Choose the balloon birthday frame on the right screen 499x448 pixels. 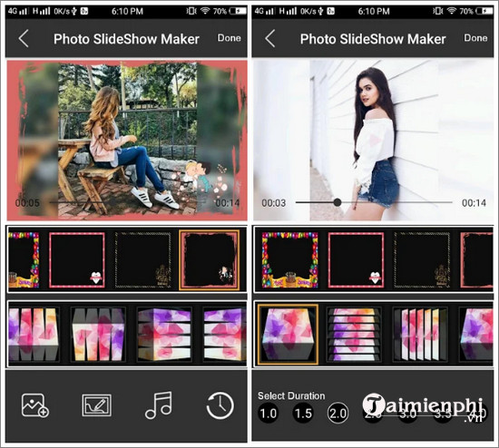click(x=289, y=260)
